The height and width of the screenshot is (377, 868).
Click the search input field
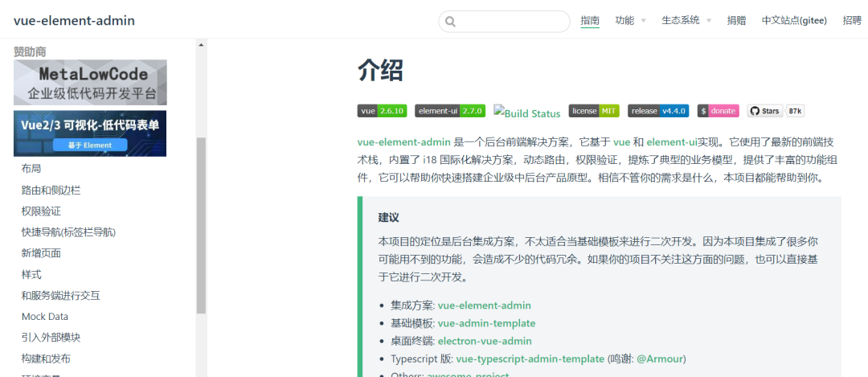click(x=504, y=22)
